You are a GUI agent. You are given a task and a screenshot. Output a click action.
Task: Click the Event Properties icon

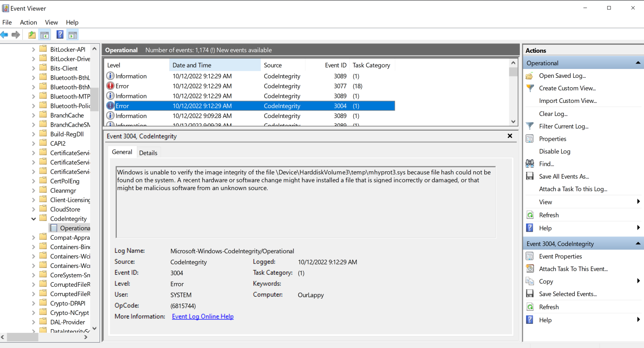530,256
